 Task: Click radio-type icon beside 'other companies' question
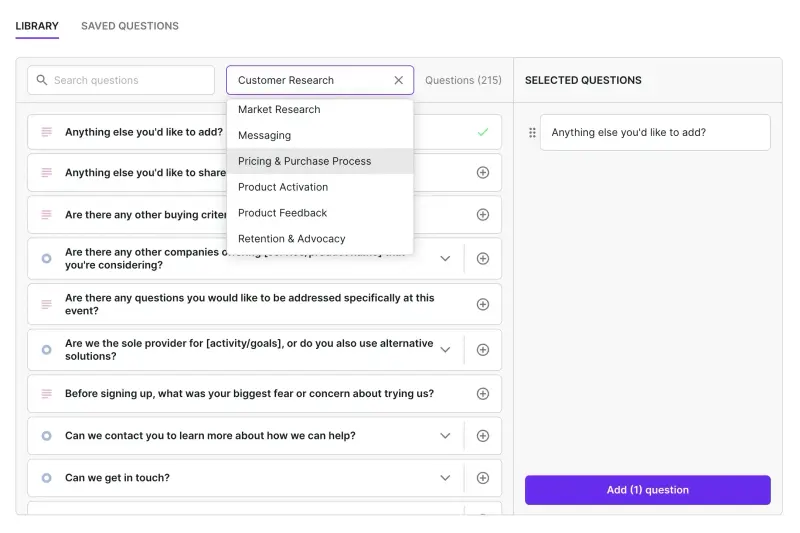click(46, 259)
